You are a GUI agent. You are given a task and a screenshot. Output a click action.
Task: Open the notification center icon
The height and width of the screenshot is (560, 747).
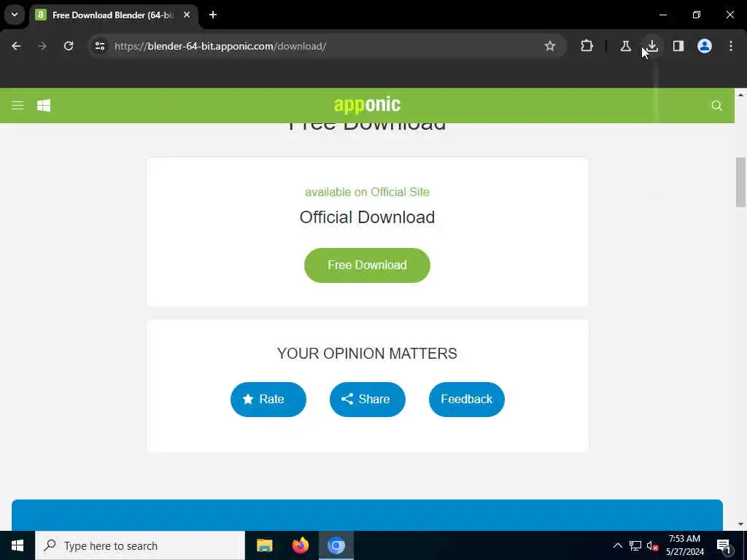coord(724,545)
